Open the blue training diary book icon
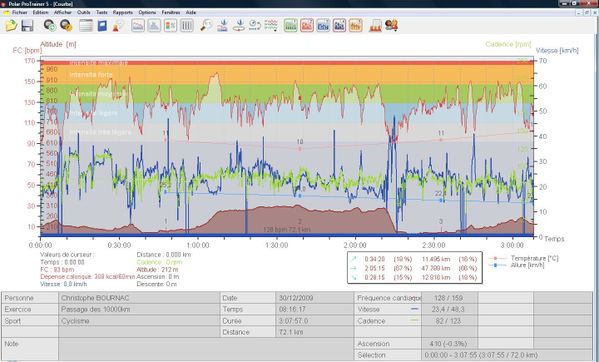Image resolution: width=599 pixels, height=362 pixels. coord(102,26)
